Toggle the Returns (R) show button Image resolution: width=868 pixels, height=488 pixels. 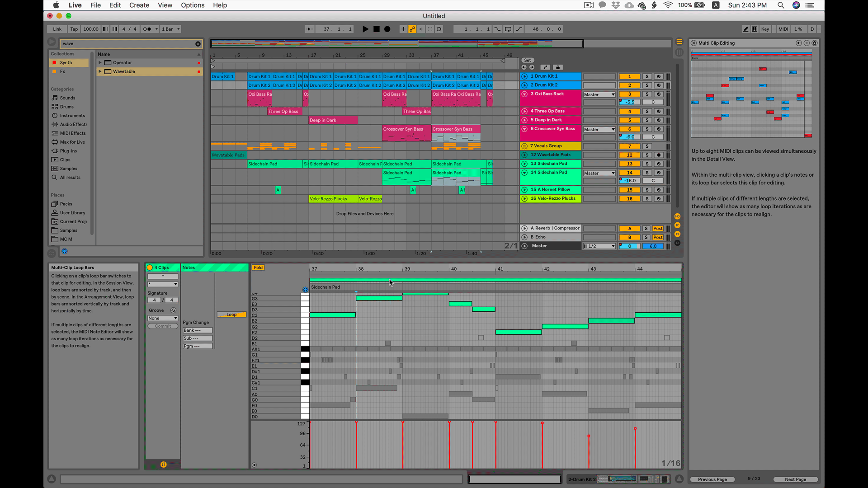click(677, 225)
